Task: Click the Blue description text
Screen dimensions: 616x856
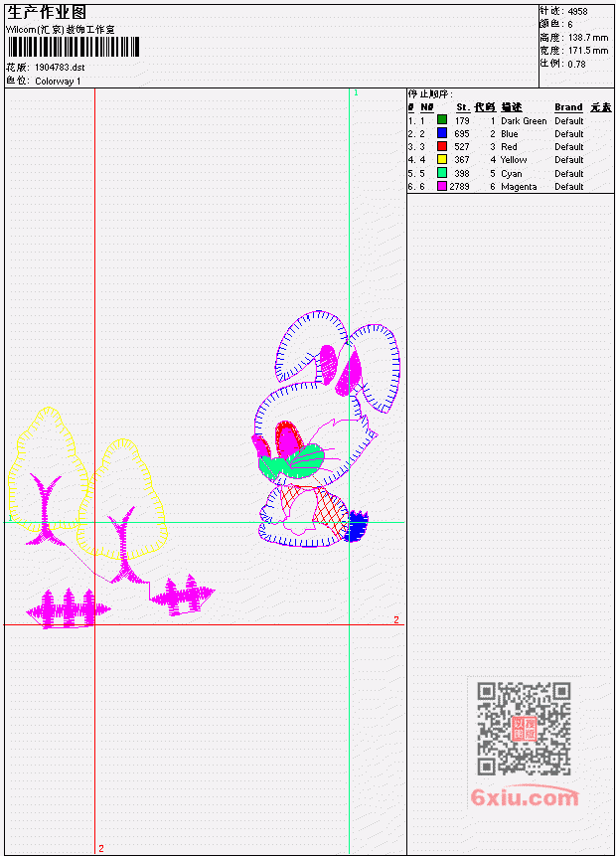Action: pos(510,134)
